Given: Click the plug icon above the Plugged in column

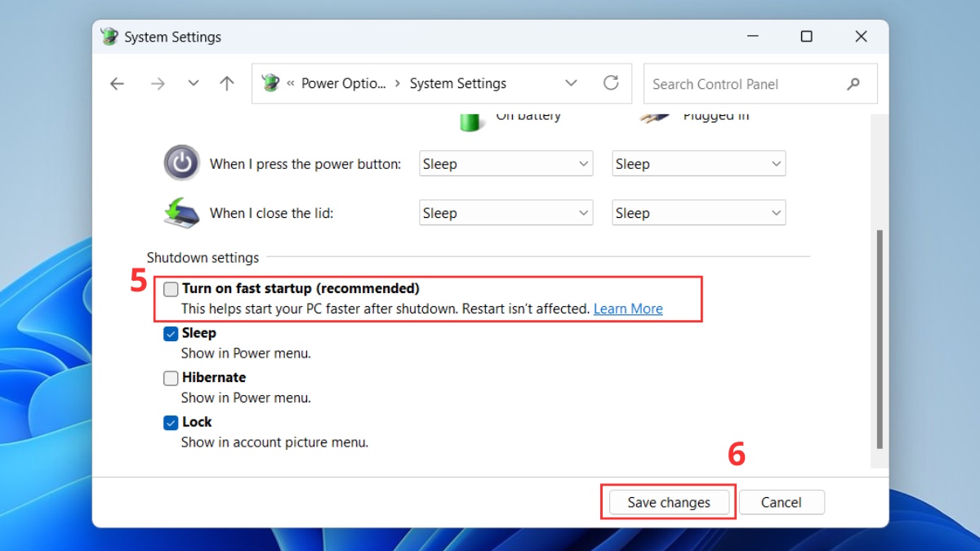Looking at the screenshot, I should pyautogui.click(x=653, y=117).
